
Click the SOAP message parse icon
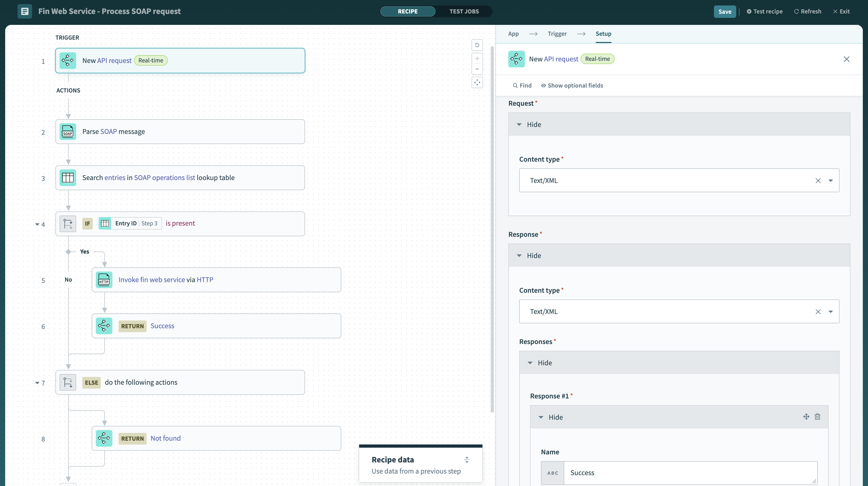[x=67, y=131]
